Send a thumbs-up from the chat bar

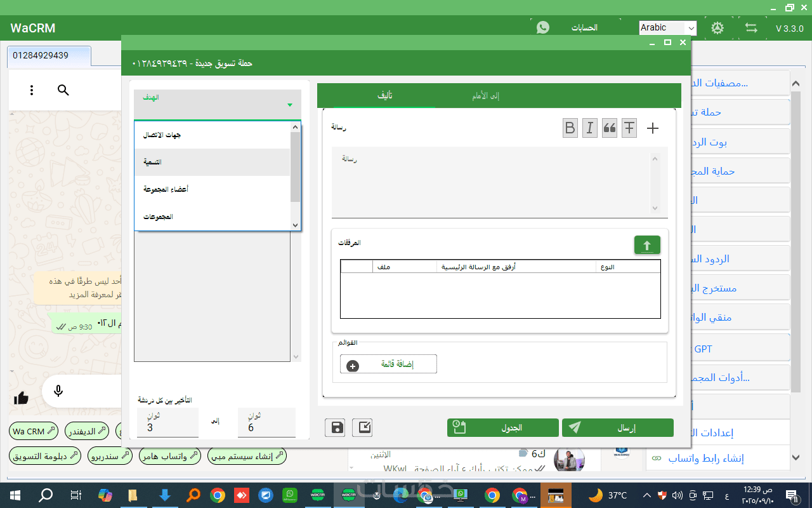[x=21, y=398]
